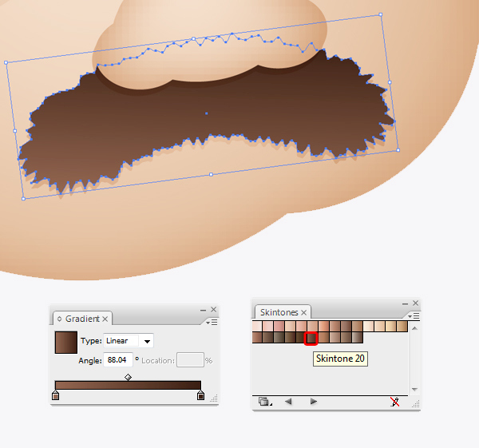Viewport: 479px width, 448px height.
Task: Select the Gradient tab
Action: (82, 319)
